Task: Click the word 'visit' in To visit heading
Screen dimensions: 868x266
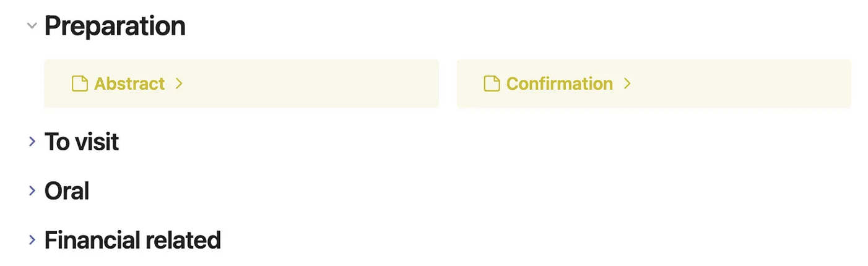Action: tap(97, 142)
